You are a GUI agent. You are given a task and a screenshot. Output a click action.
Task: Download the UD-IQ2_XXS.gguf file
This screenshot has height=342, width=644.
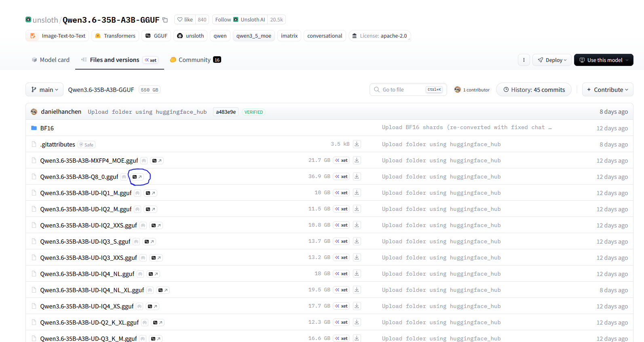point(357,225)
